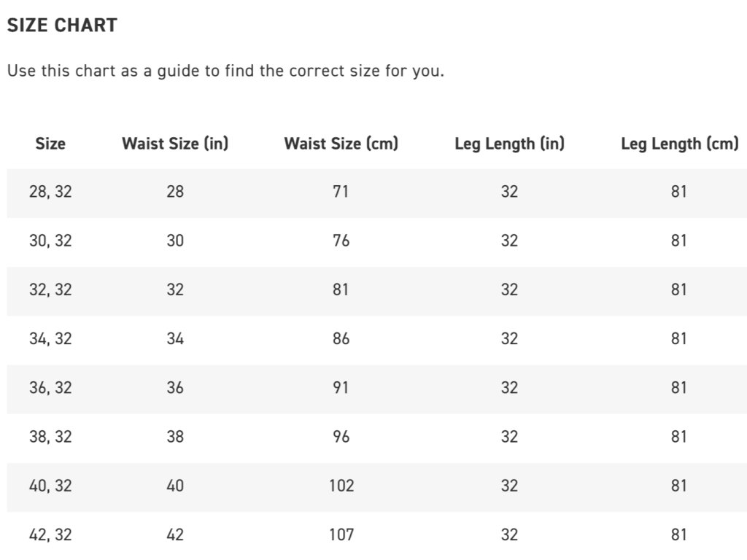Click the size 36, 32 row label
The image size is (747, 560).
click(x=50, y=387)
